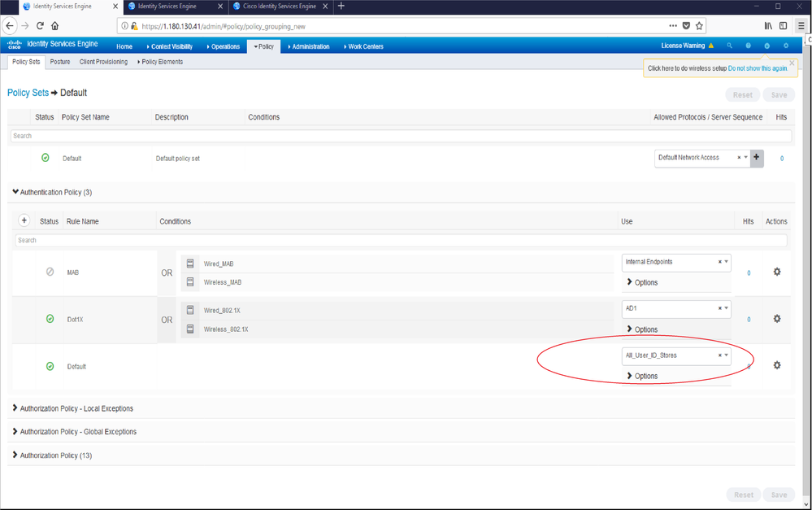
Task: Open the search magnifier in ISE header
Action: tap(729, 46)
